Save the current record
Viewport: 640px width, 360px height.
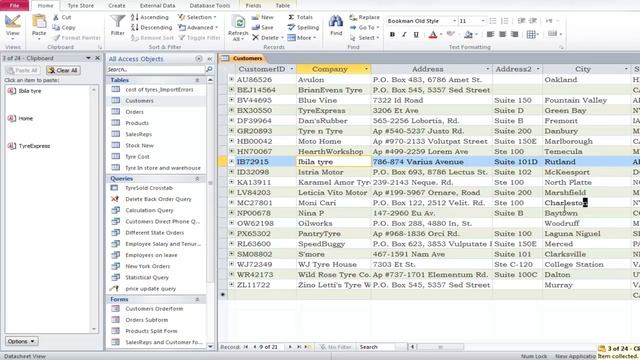(262, 27)
